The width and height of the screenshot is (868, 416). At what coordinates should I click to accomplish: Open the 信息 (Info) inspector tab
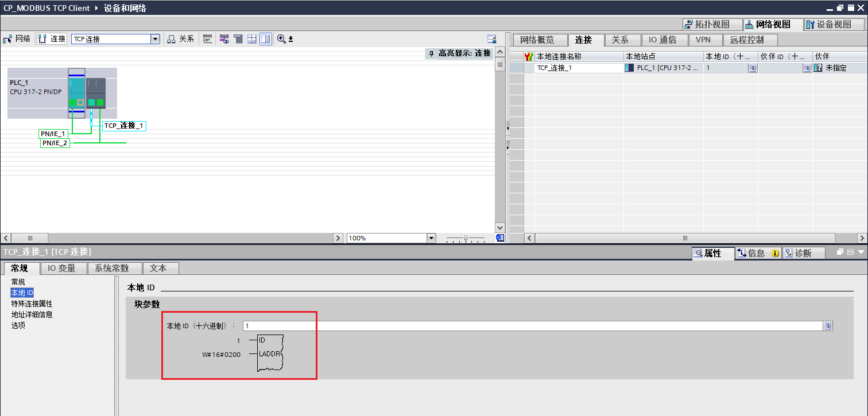tap(758, 253)
